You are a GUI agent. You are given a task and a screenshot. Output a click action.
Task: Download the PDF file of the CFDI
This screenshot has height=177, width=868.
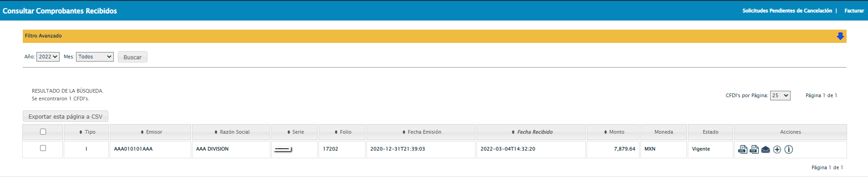(x=754, y=149)
